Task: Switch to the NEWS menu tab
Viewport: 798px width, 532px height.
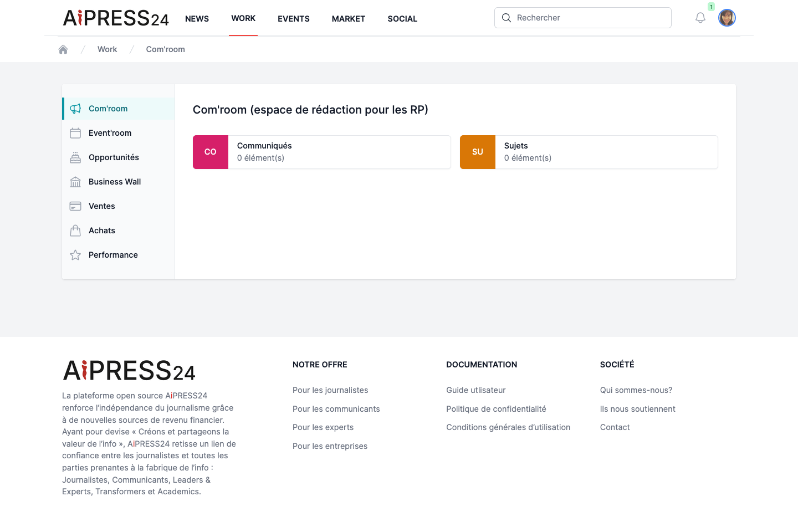Action: 197,19
